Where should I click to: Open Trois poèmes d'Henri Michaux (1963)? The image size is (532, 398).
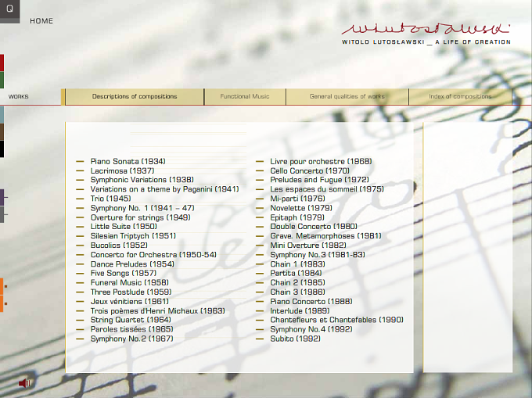pos(158,311)
